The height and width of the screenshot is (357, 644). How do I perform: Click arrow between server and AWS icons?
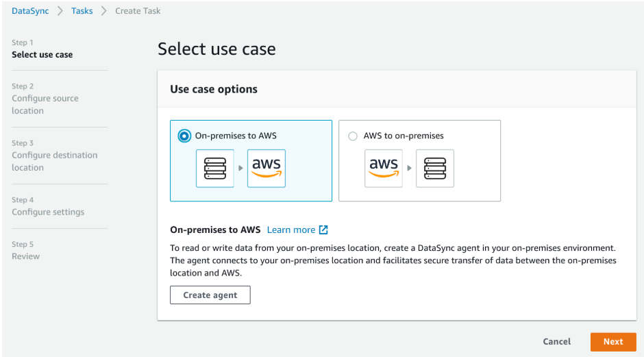240,168
